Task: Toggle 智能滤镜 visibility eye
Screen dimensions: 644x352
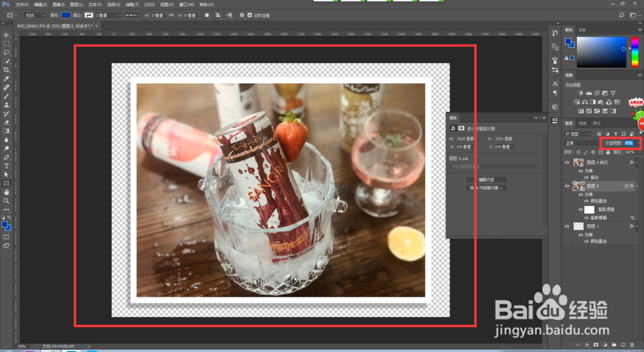Action: pos(581,210)
